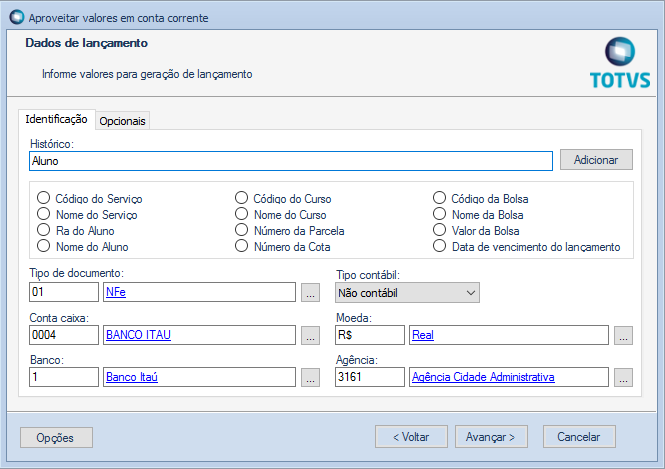The width and height of the screenshot is (665, 469).
Task: Select Nome do Aluno radio option
Action: tap(43, 246)
